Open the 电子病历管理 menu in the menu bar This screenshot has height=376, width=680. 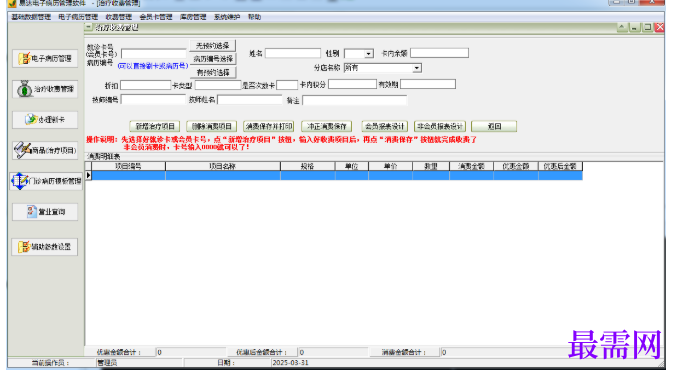[x=78, y=17]
